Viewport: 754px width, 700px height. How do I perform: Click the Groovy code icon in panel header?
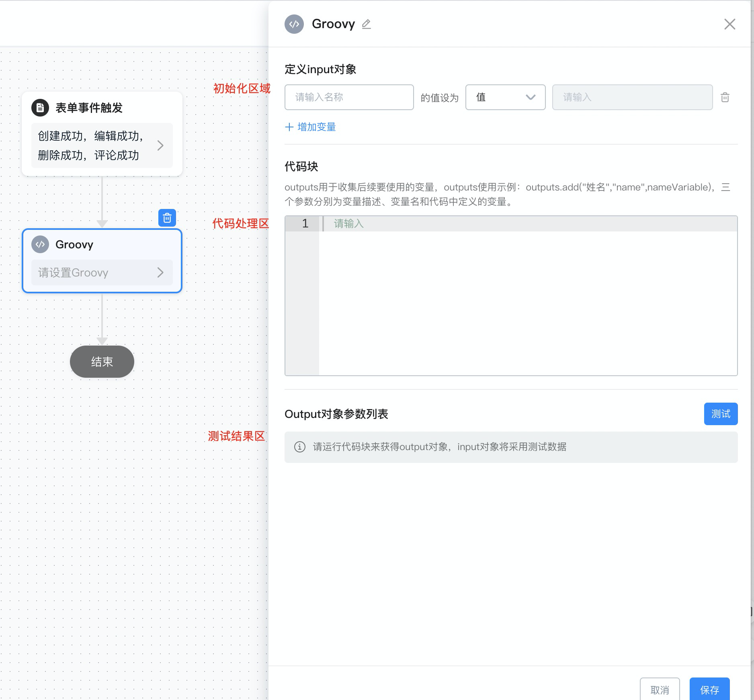pyautogui.click(x=294, y=24)
